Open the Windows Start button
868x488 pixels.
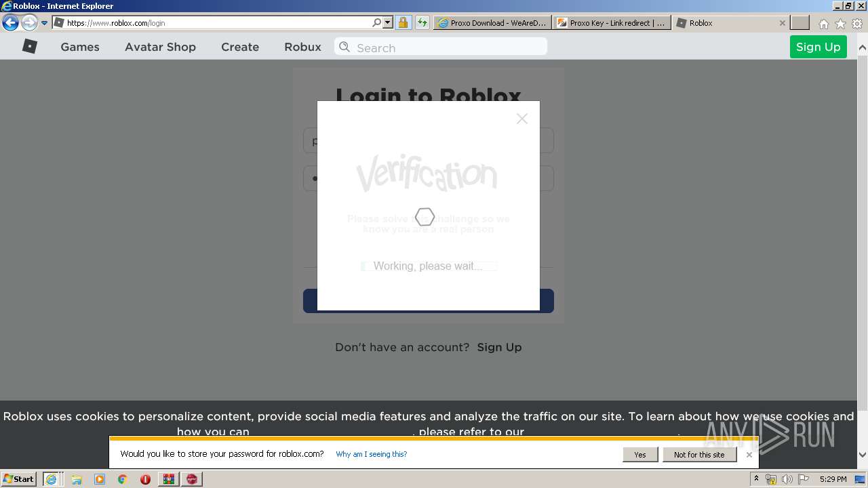click(19, 479)
